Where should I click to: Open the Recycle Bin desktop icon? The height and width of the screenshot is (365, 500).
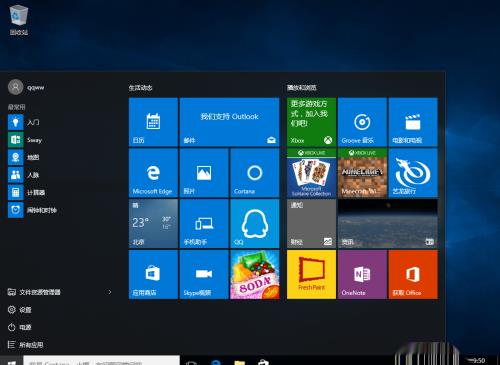coord(19,19)
